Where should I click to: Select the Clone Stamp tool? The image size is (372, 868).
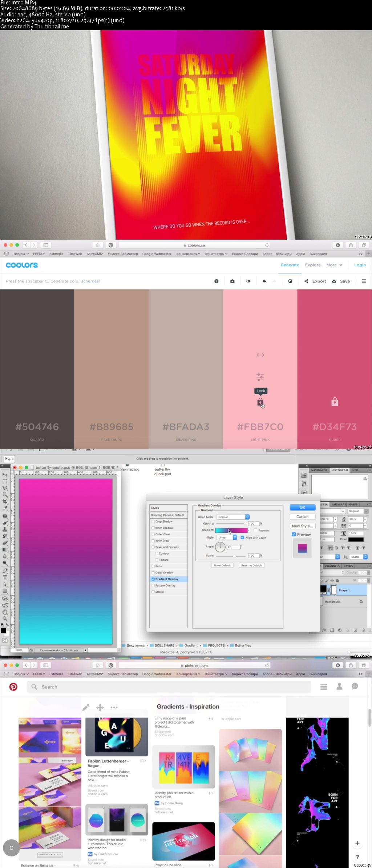pyautogui.click(x=5, y=529)
